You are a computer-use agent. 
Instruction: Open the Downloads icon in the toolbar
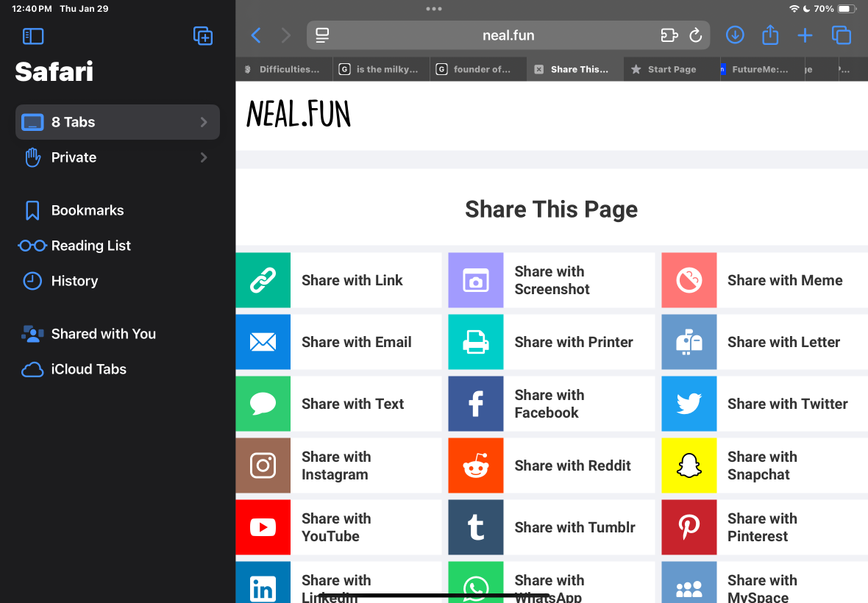tap(735, 35)
